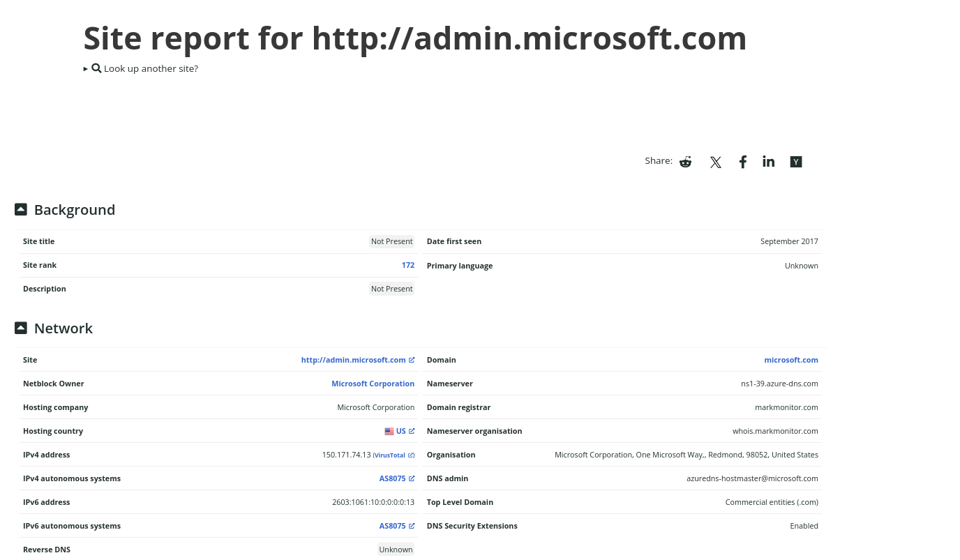Collapse the Network section
Image resolution: width=960 pixels, height=560 pixels.
click(x=21, y=328)
